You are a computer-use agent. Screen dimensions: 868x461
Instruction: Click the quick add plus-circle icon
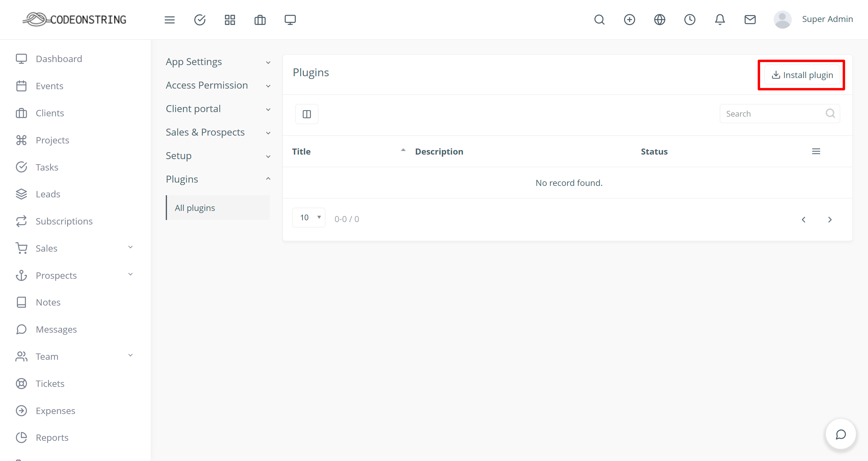coord(629,20)
